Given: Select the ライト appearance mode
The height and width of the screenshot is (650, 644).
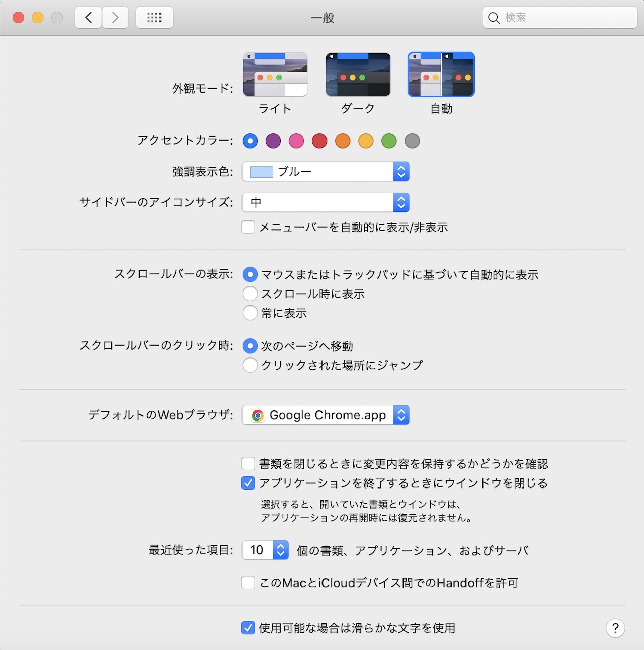Looking at the screenshot, I should 275,74.
